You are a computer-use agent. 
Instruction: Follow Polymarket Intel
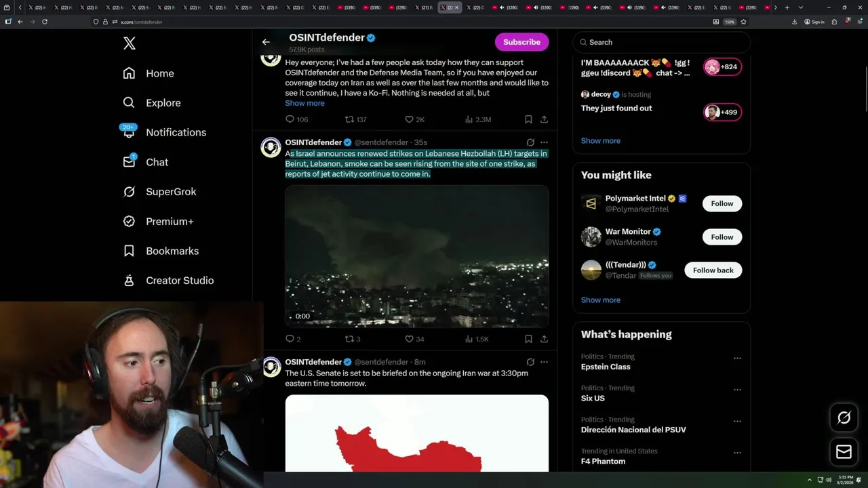[722, 203]
